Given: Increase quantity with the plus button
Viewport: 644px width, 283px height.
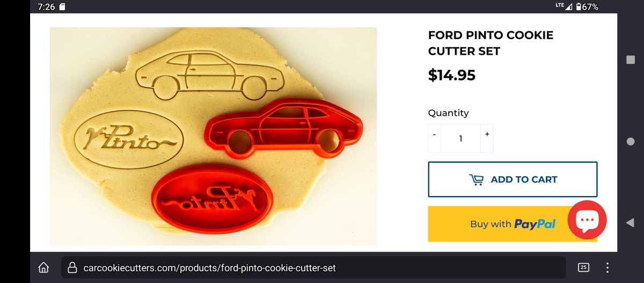Looking at the screenshot, I should (x=487, y=134).
